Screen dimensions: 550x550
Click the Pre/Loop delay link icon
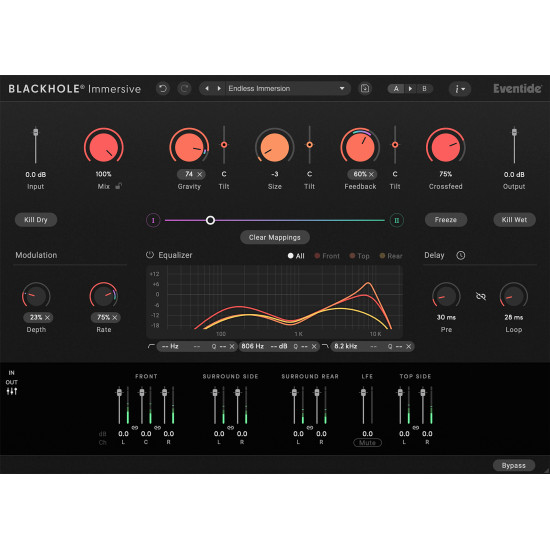tap(481, 296)
